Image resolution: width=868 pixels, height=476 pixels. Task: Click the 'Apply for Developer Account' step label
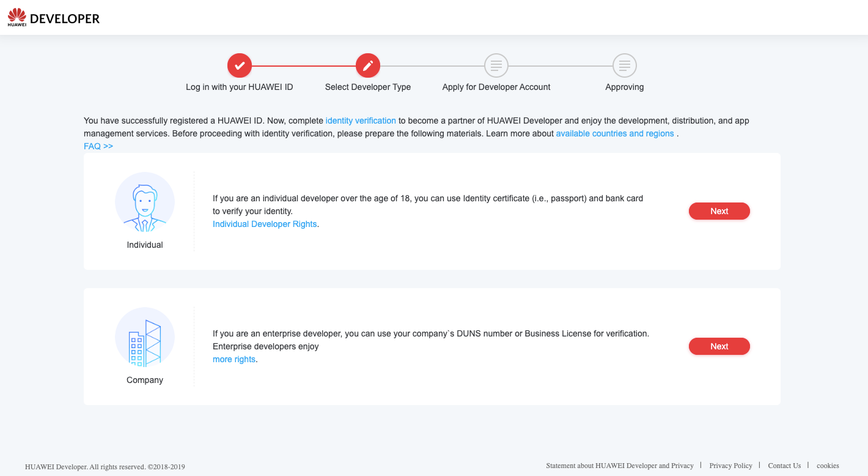click(496, 87)
